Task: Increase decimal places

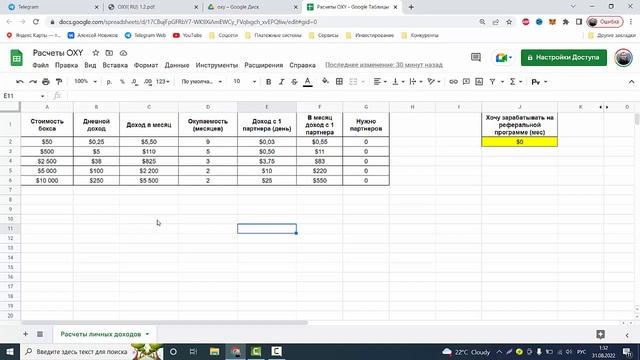Action: [x=148, y=82]
